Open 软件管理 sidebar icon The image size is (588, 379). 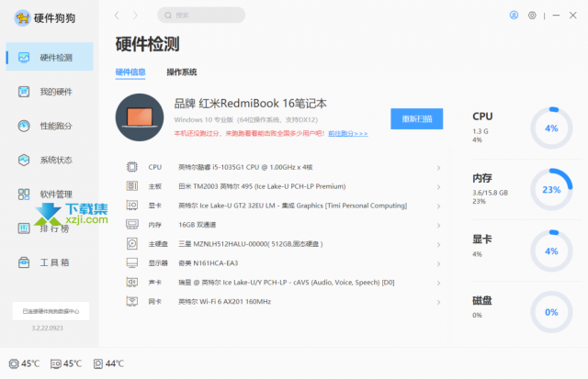coord(24,194)
